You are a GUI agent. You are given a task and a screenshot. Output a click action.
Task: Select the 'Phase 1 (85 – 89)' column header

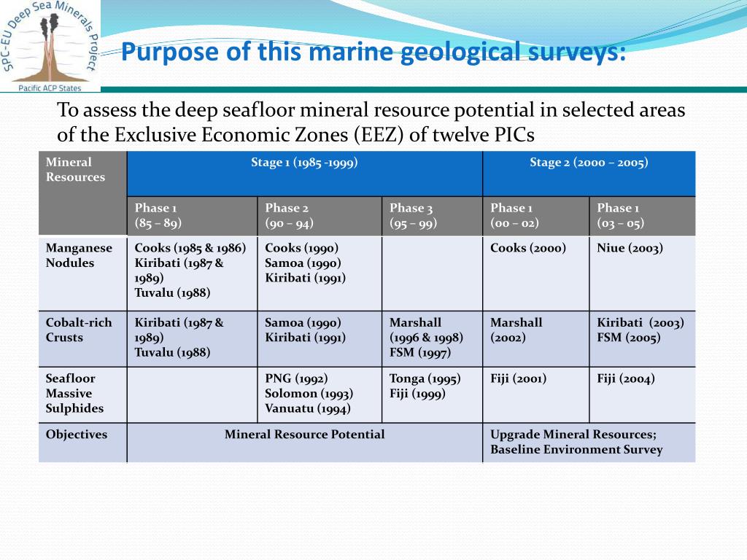click(192, 216)
